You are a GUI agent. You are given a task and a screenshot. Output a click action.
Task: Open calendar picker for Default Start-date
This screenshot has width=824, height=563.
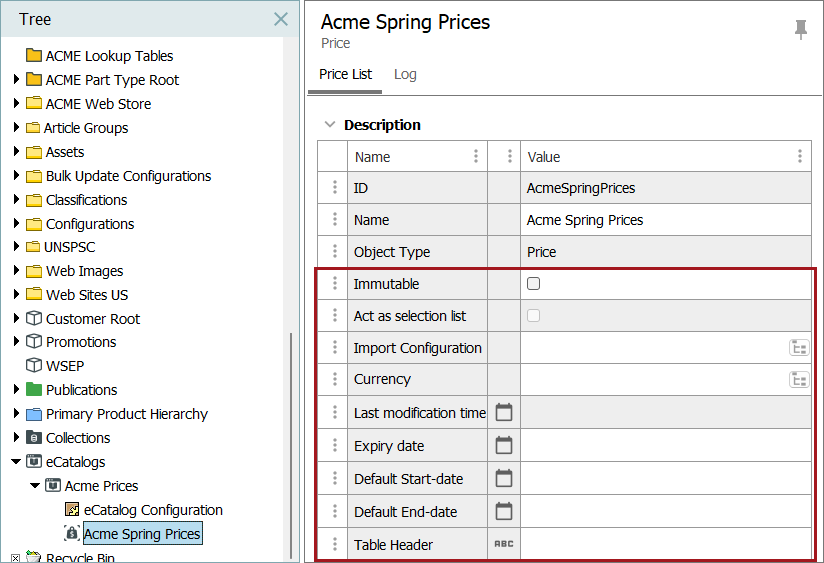point(503,478)
